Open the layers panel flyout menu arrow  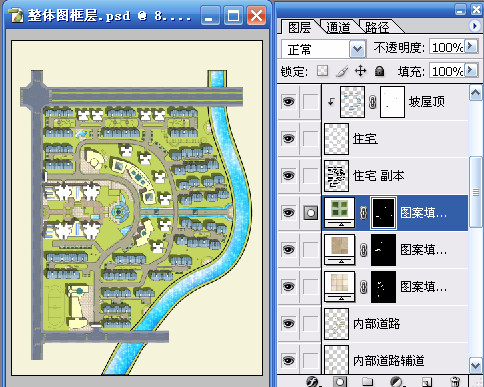click(474, 26)
